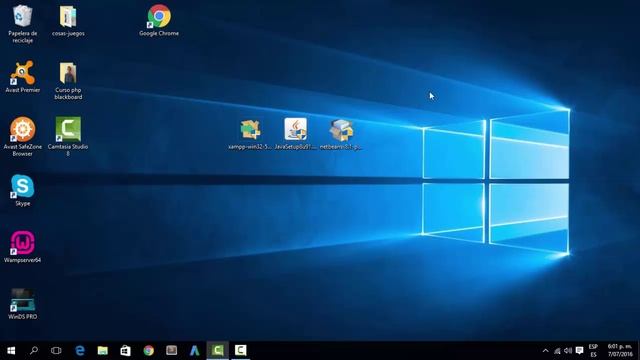Select the cosas-juegos folder
The width and height of the screenshot is (640, 360).
click(x=68, y=21)
